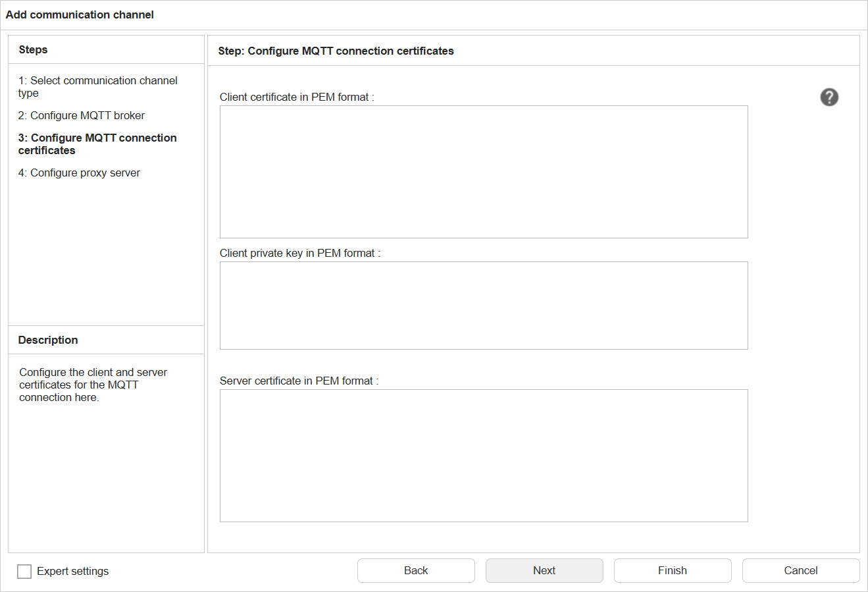Click the description text about client and server certificates

[x=93, y=385]
